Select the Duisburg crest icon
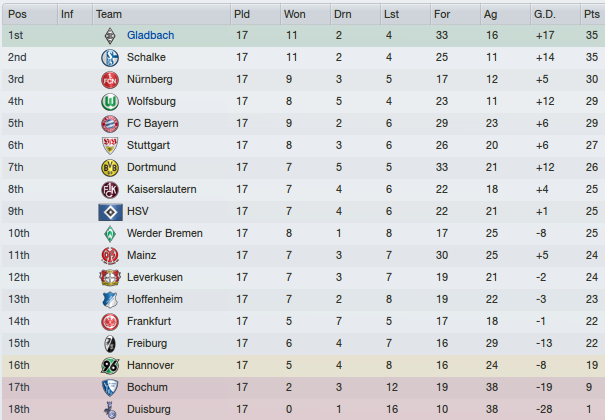The width and height of the screenshot is (605, 420). point(110,410)
